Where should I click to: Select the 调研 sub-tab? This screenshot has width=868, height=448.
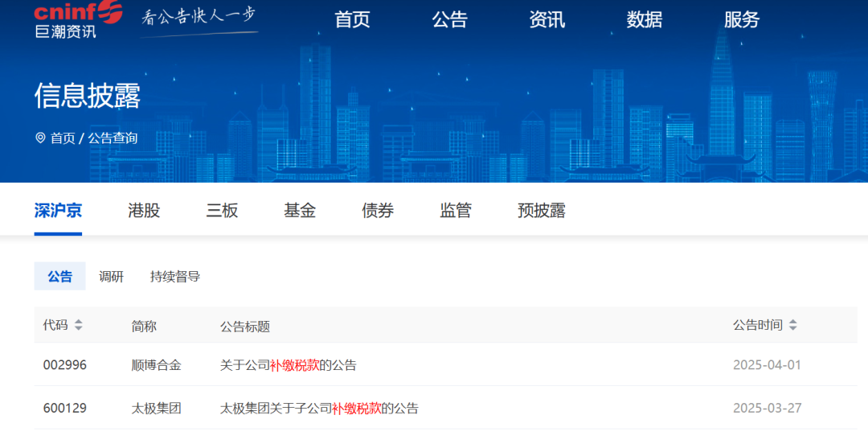pyautogui.click(x=111, y=277)
